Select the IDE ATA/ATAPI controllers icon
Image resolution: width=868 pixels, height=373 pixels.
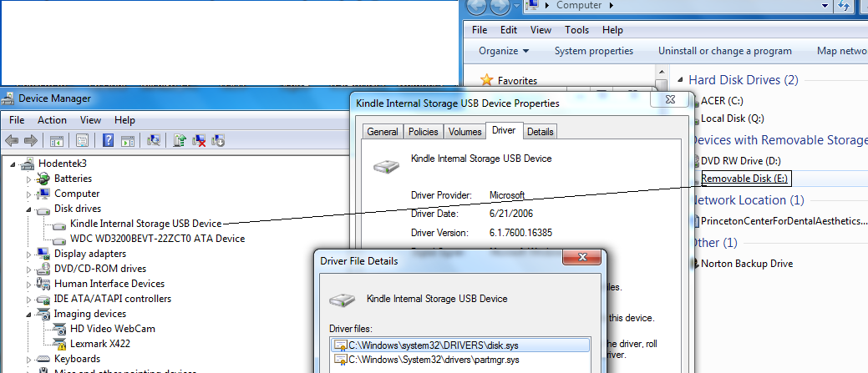[x=43, y=299]
